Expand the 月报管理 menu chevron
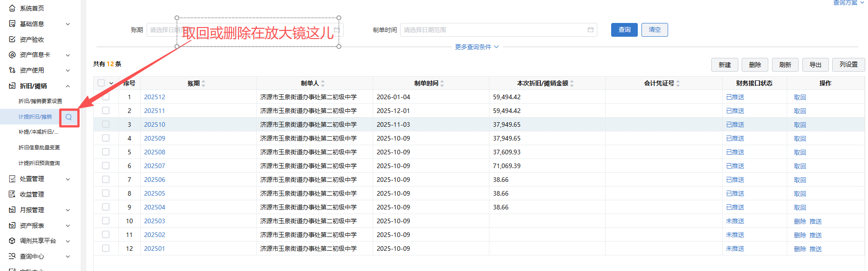Viewport: 868px width, 271px height. pos(68,210)
